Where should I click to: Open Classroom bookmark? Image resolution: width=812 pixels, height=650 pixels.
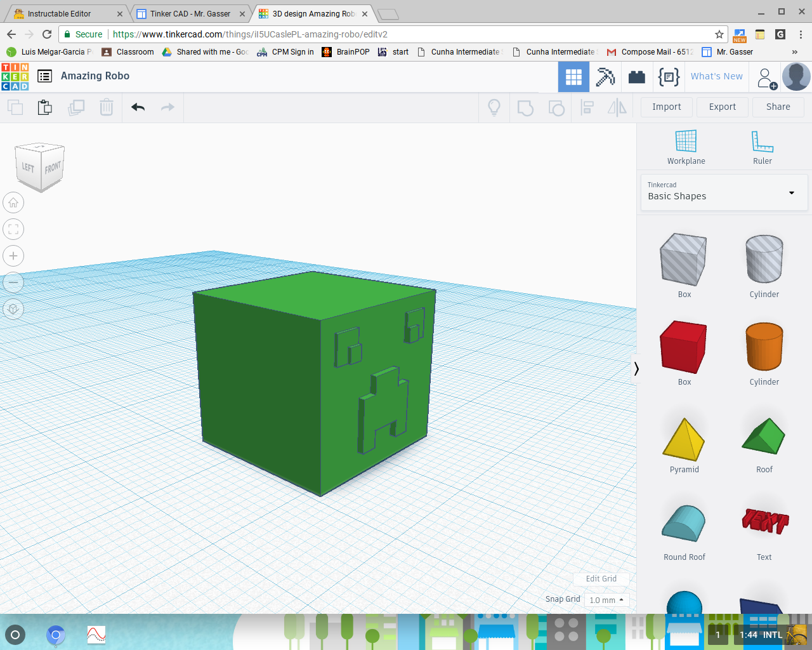(128, 52)
